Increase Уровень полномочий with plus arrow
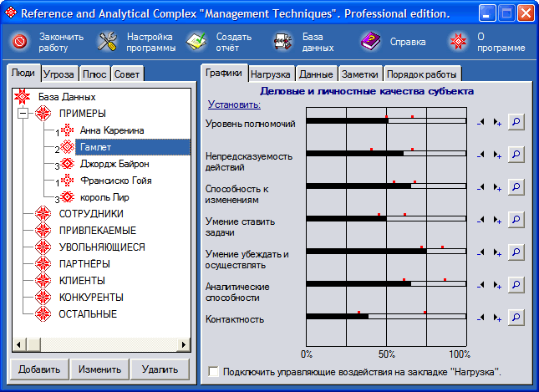Screen dimensions: 539x392 pos(497,122)
